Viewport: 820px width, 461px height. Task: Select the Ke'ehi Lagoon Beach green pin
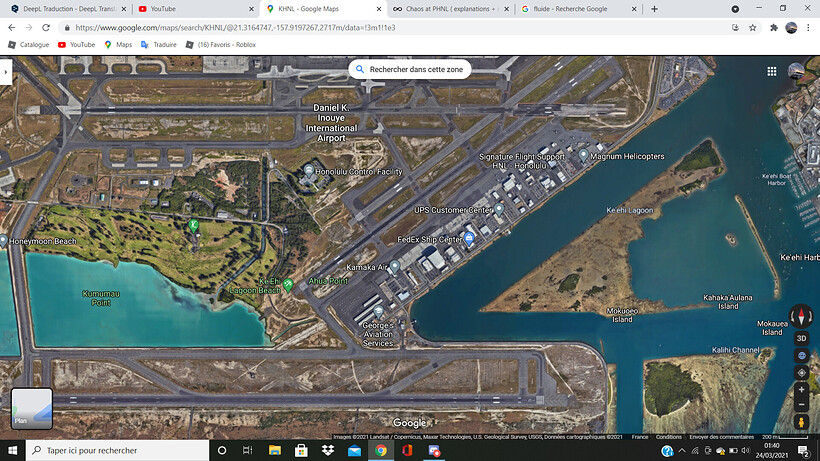[288, 285]
